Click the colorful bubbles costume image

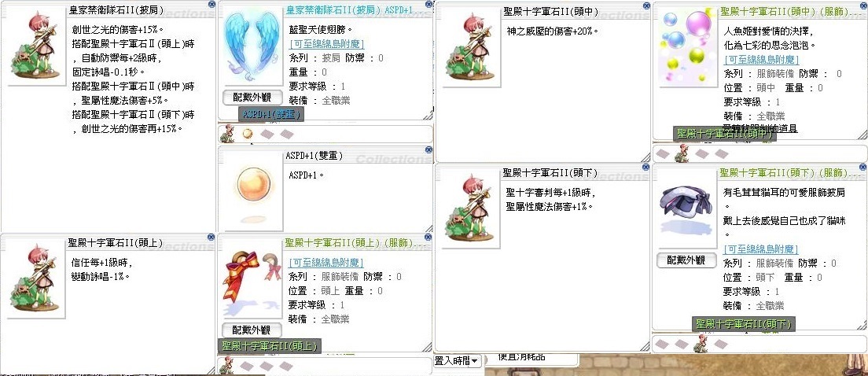686,46
